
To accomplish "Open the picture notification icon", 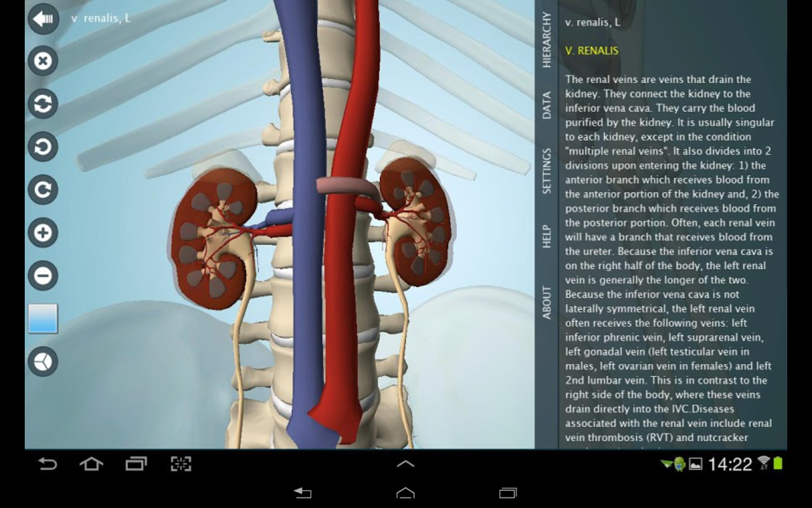I will [x=696, y=464].
